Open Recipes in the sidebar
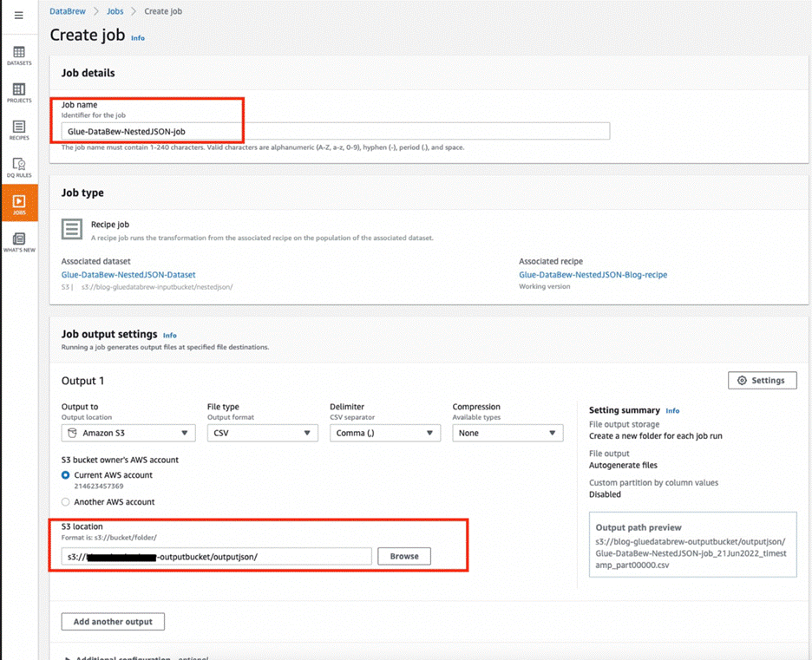The height and width of the screenshot is (660, 812). (x=19, y=130)
